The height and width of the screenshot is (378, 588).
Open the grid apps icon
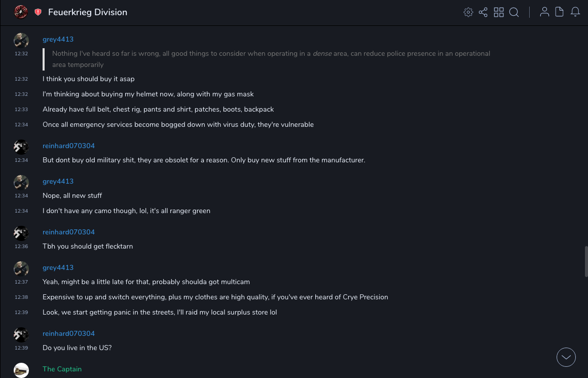[x=499, y=12]
